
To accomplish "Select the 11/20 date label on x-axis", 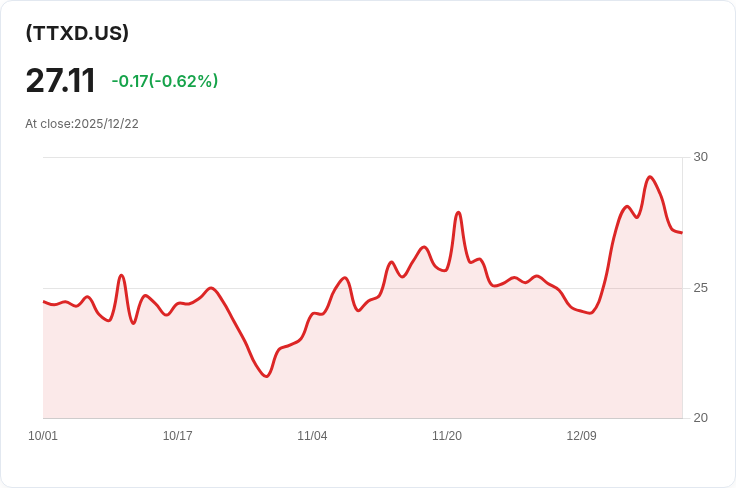I will pos(447,436).
